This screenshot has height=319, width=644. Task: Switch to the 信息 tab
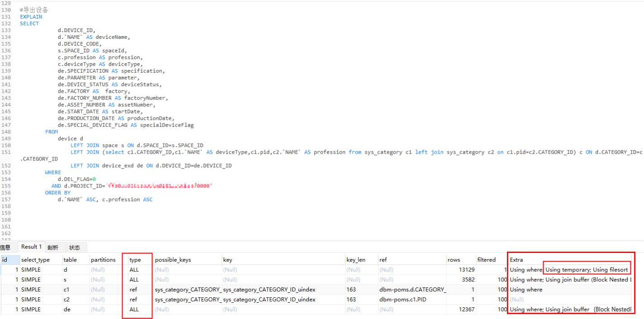tap(5, 247)
